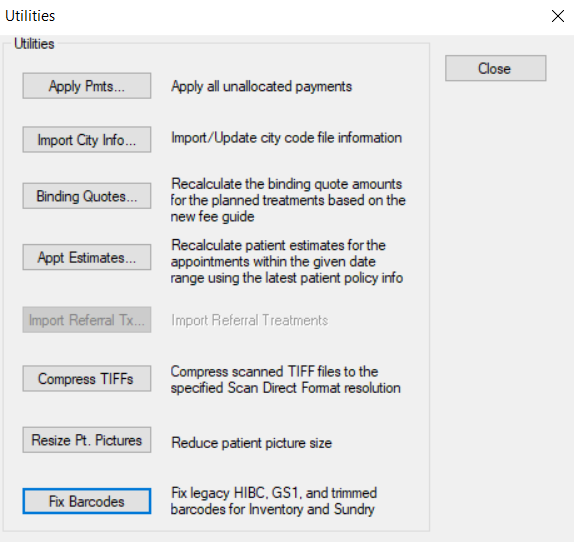This screenshot has width=574, height=542.
Task: Click the Apply Pmts... button
Action: 87,86
